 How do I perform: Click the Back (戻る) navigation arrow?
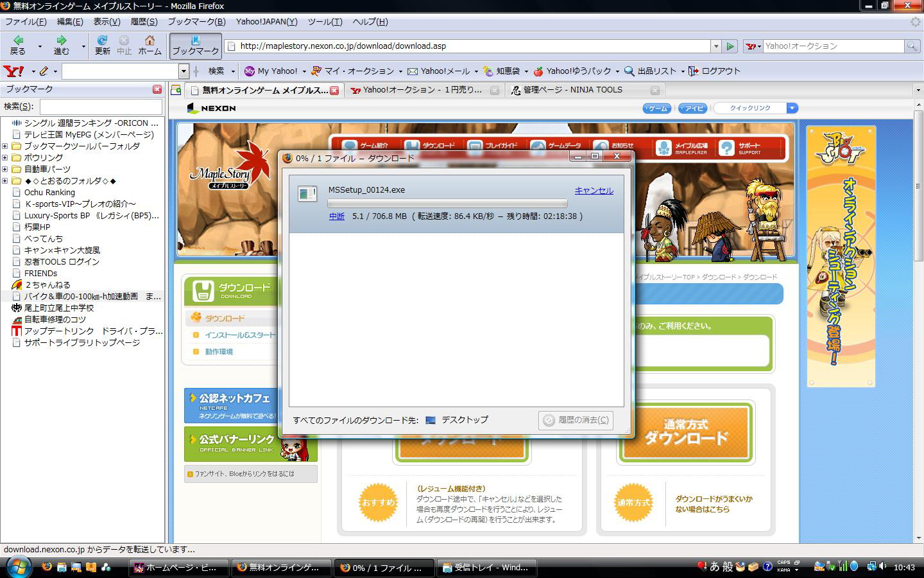point(18,45)
